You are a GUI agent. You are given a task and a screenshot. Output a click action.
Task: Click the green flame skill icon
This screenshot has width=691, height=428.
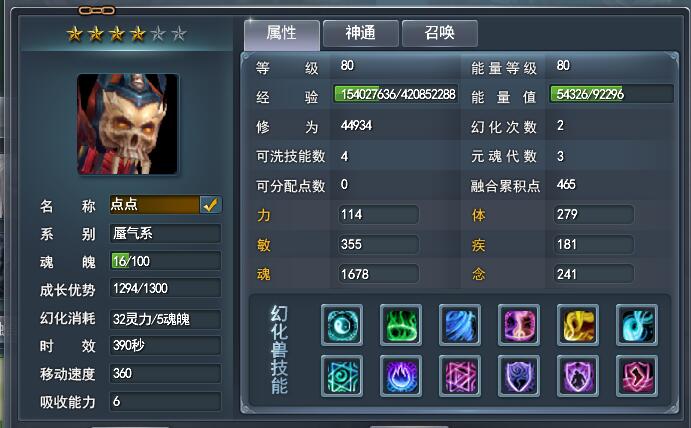(x=401, y=325)
